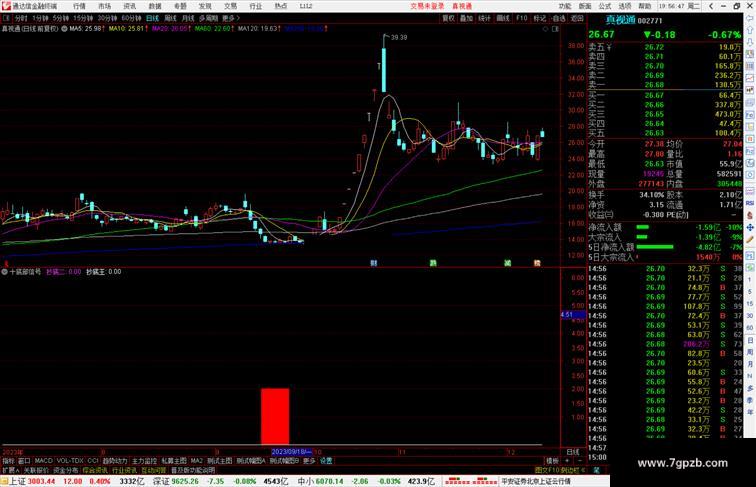Open the 行情 menu
This screenshot has width=756, height=487.
click(80, 6)
